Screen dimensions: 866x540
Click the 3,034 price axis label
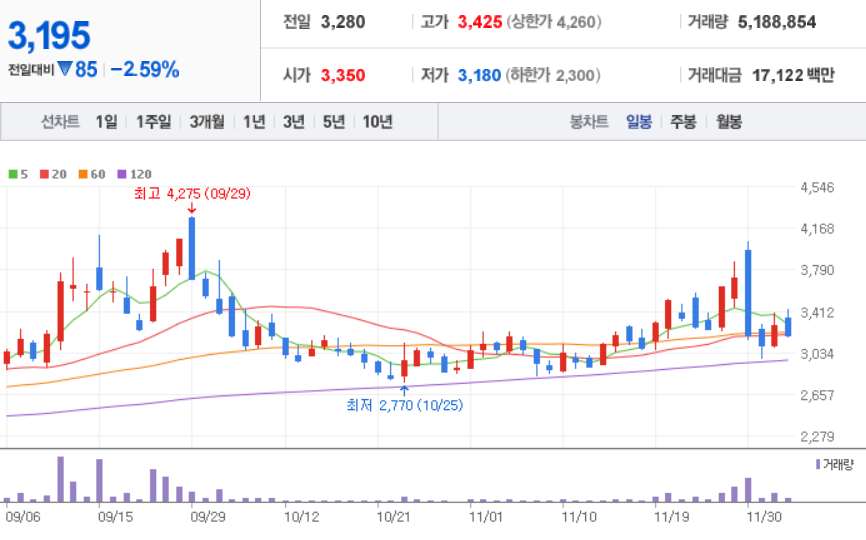(817, 354)
